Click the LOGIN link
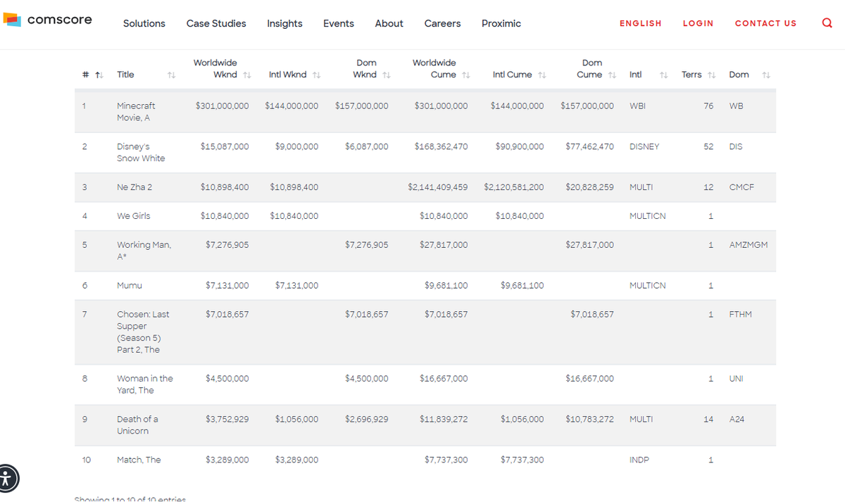The width and height of the screenshot is (845, 504). point(698,23)
